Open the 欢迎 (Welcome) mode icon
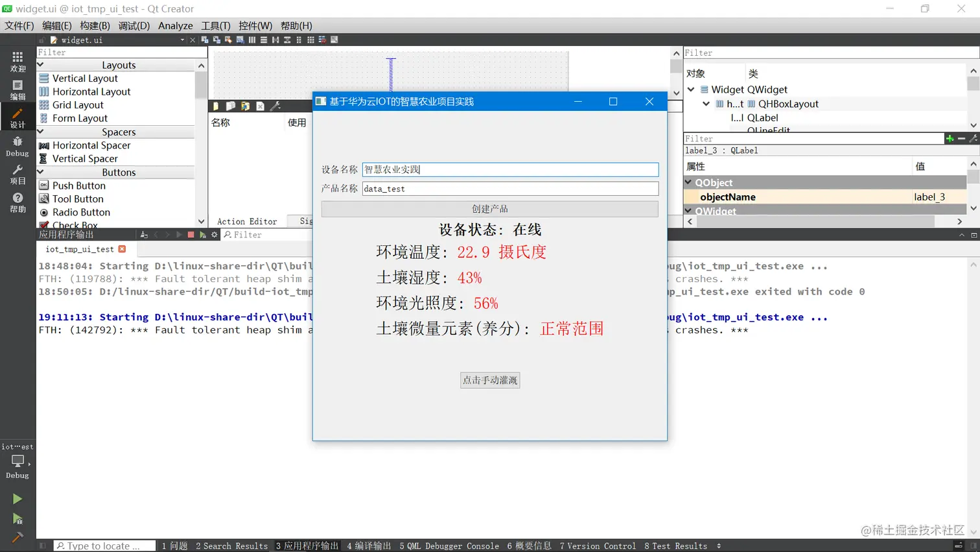The image size is (980, 552). click(17, 63)
